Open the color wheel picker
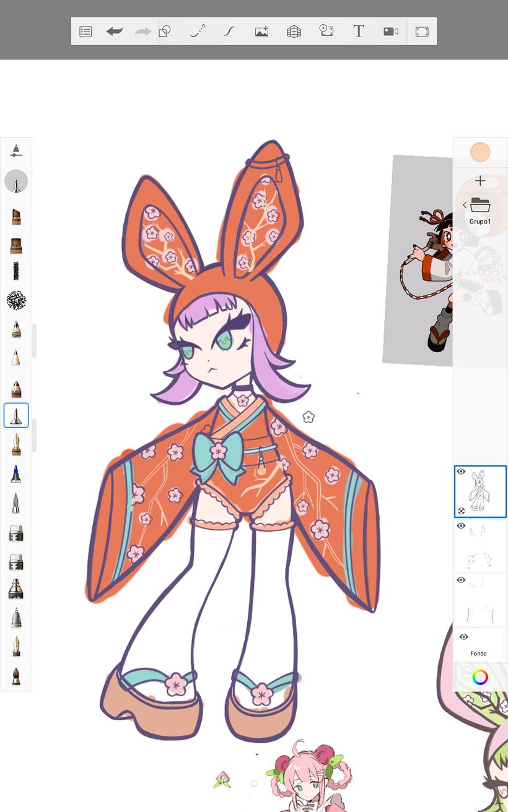This screenshot has height=812, width=508. [x=480, y=677]
